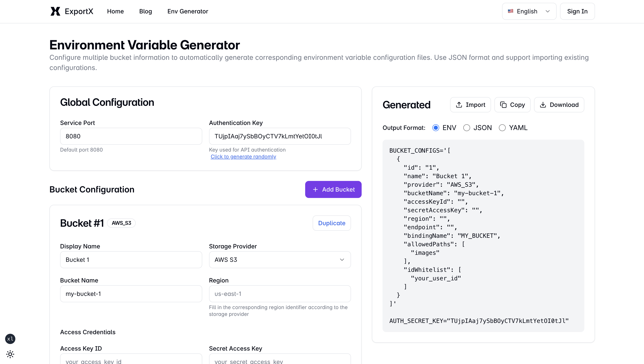The height and width of the screenshot is (364, 644).
Task: Select YAML output format
Action: click(502, 128)
